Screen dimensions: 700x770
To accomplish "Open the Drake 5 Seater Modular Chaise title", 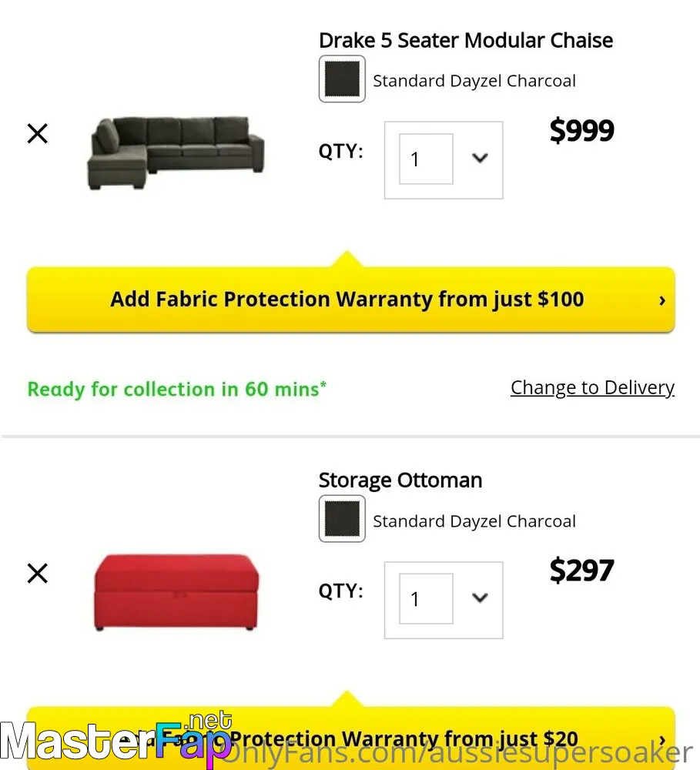I will point(466,40).
